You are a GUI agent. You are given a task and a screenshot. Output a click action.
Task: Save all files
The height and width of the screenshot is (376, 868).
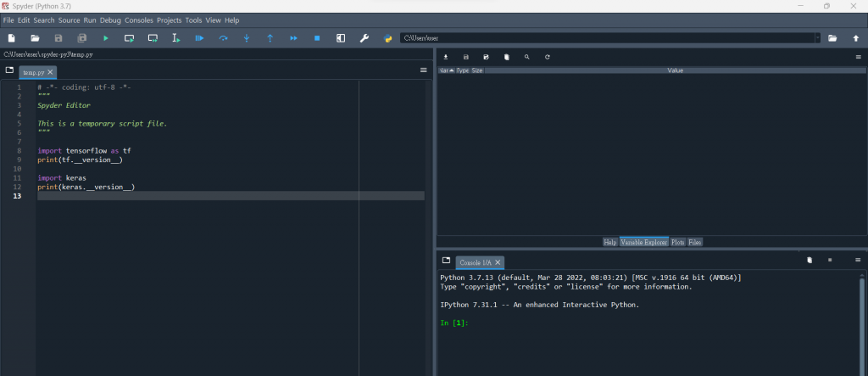(82, 38)
